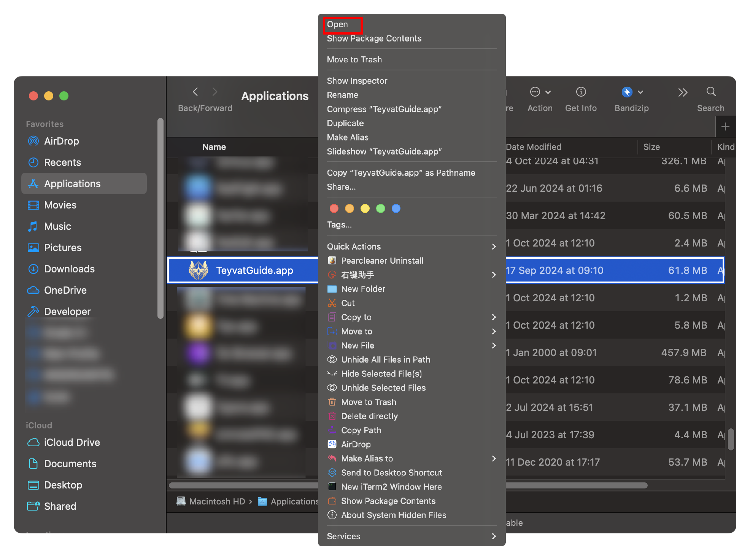Open the Search magnifier icon
The image size is (750, 560).
pyautogui.click(x=711, y=92)
